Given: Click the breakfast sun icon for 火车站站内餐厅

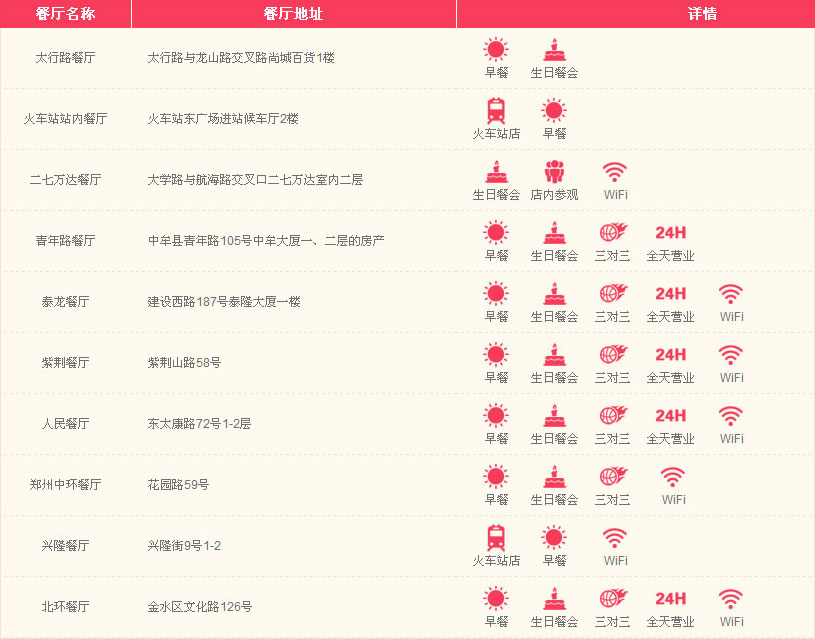Looking at the screenshot, I should coord(554,111).
